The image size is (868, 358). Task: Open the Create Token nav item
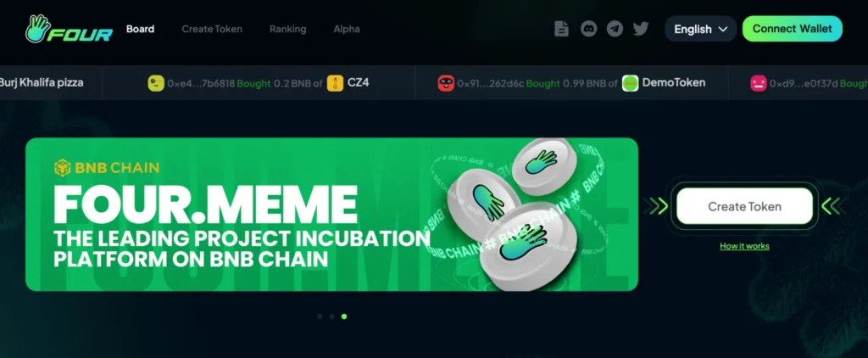coord(212,29)
